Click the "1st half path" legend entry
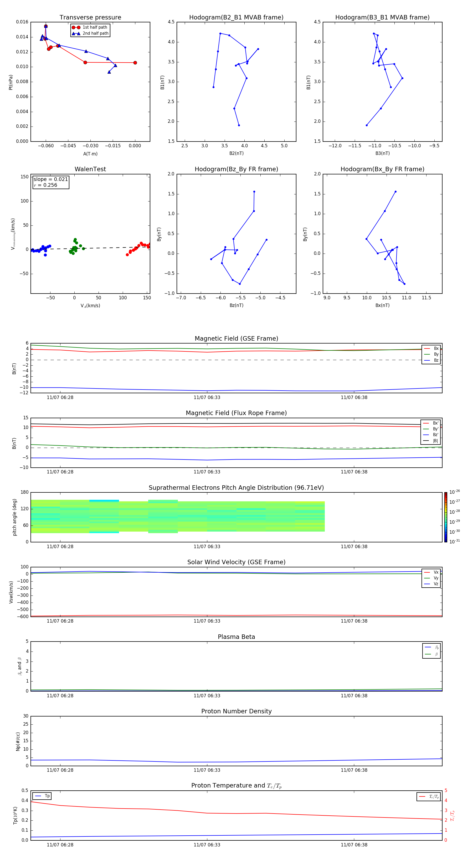The height and width of the screenshot is (868, 473). (x=90, y=27)
